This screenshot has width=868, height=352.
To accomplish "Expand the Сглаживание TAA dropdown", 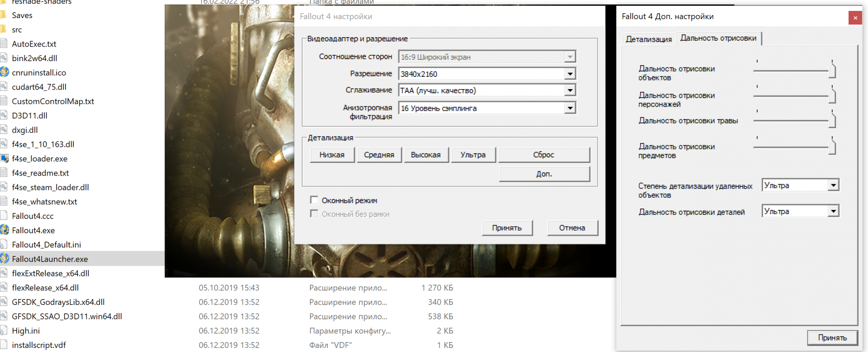I will (x=570, y=90).
